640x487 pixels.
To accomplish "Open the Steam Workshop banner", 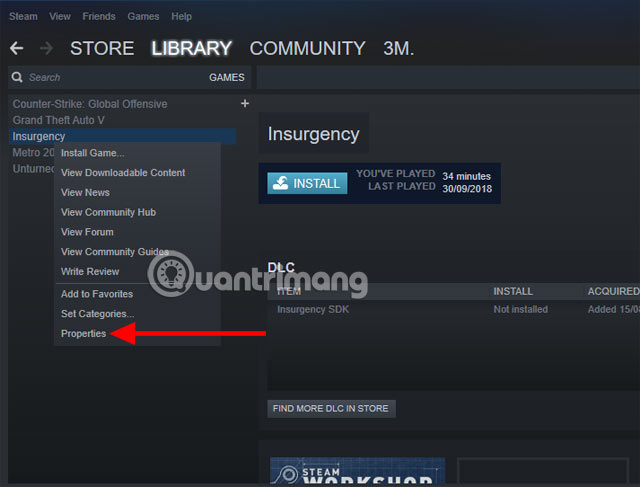I will [358, 471].
